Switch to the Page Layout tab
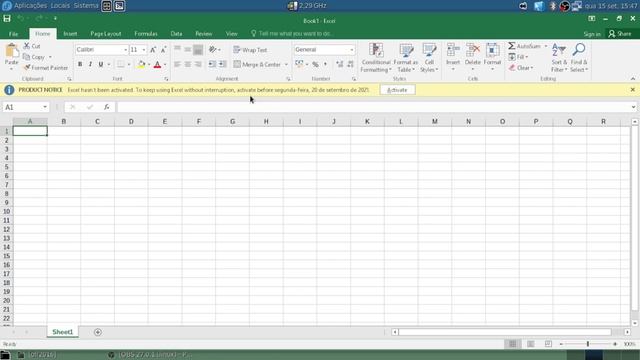 click(x=106, y=34)
